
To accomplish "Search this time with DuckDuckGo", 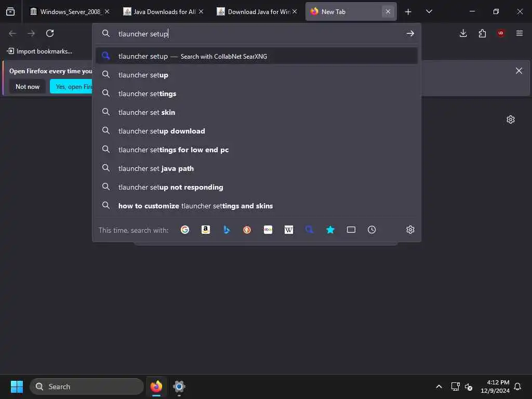I will click(x=247, y=230).
